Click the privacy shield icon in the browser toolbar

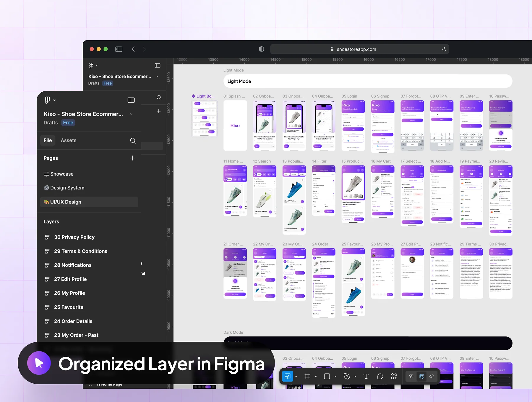click(x=261, y=49)
